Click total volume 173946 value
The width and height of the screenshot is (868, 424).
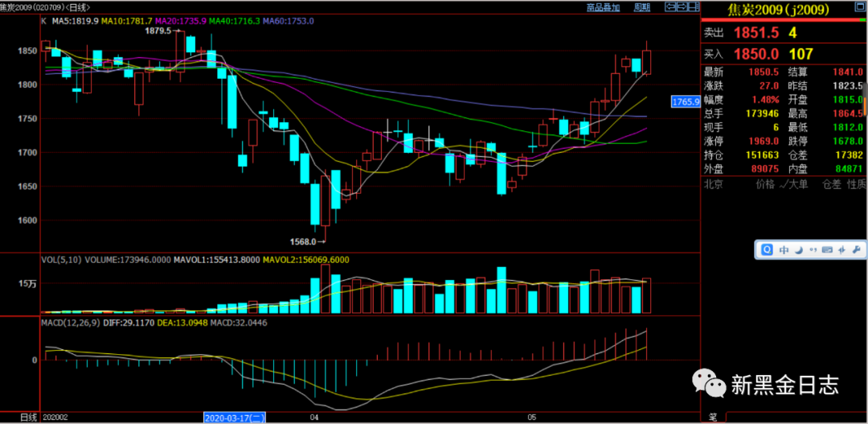(x=762, y=113)
